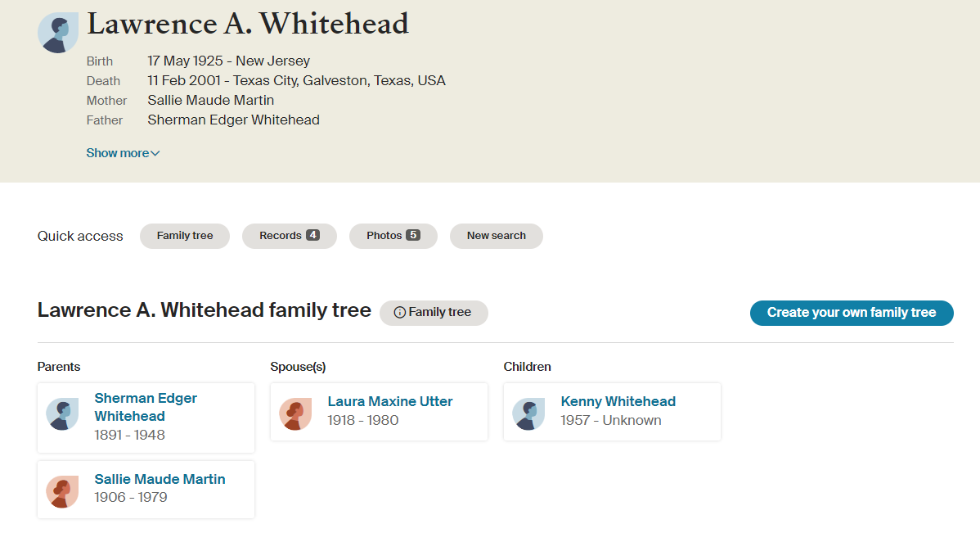980x533 pixels.
Task: Open Sallie Maude Martin's profile link
Action: 160,479
